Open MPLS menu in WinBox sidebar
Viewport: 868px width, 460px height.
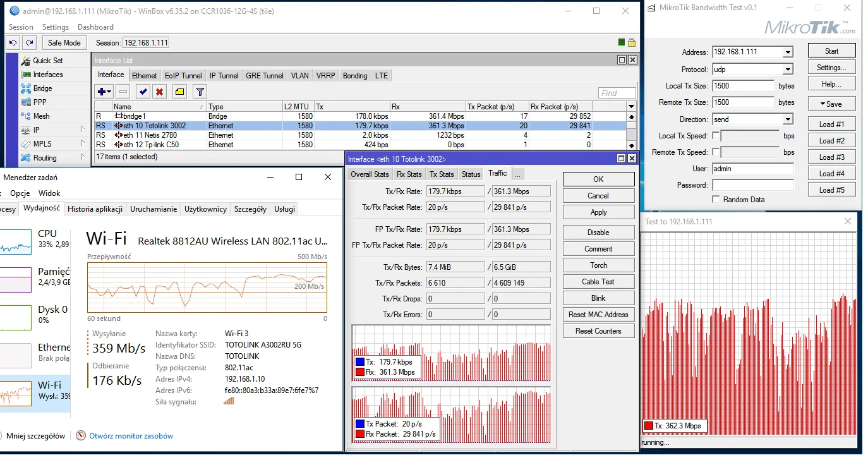[x=42, y=144]
